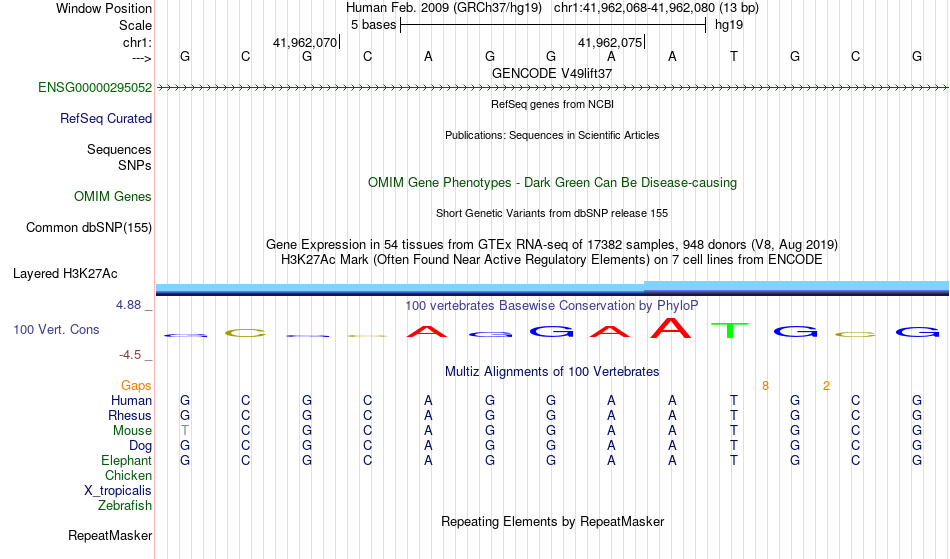The image size is (950, 559).
Task: Click the GTEx Gene Expression track title
Action: pos(552,245)
